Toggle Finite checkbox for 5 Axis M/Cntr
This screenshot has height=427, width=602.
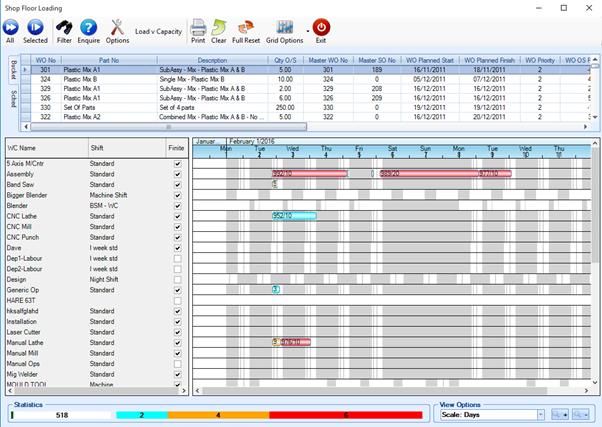click(x=177, y=163)
